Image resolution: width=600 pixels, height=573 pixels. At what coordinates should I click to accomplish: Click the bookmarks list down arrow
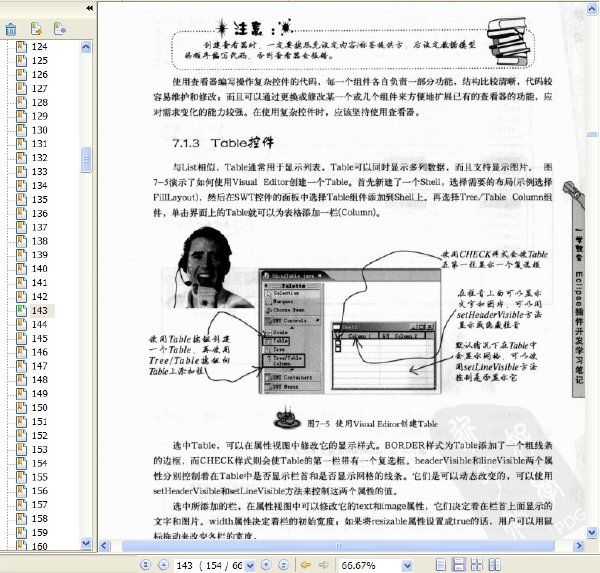tap(86, 543)
